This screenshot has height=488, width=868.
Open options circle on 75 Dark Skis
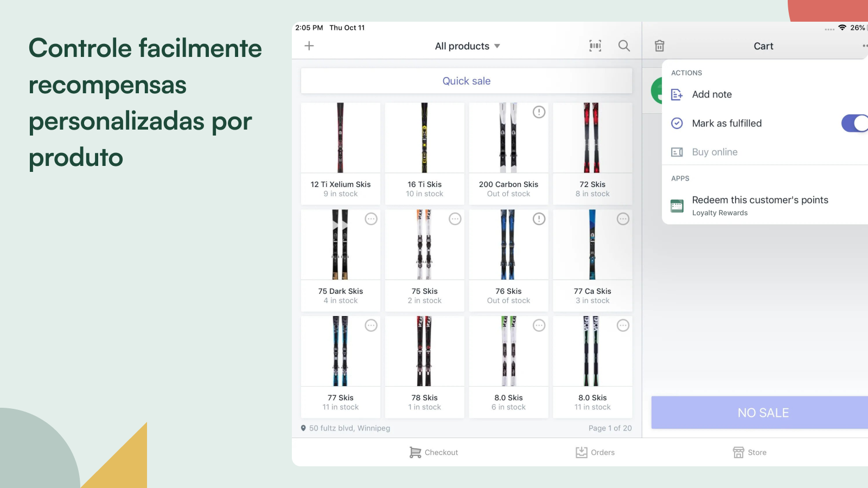[371, 219]
